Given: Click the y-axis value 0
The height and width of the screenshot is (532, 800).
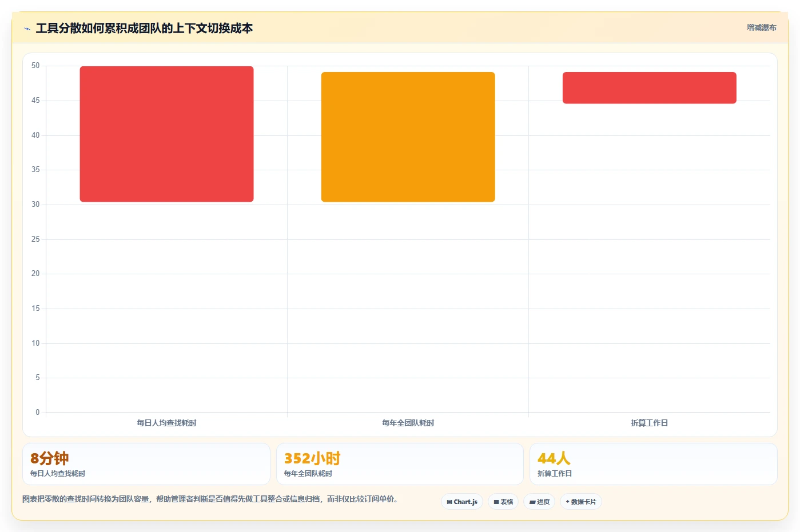Looking at the screenshot, I should (38, 413).
